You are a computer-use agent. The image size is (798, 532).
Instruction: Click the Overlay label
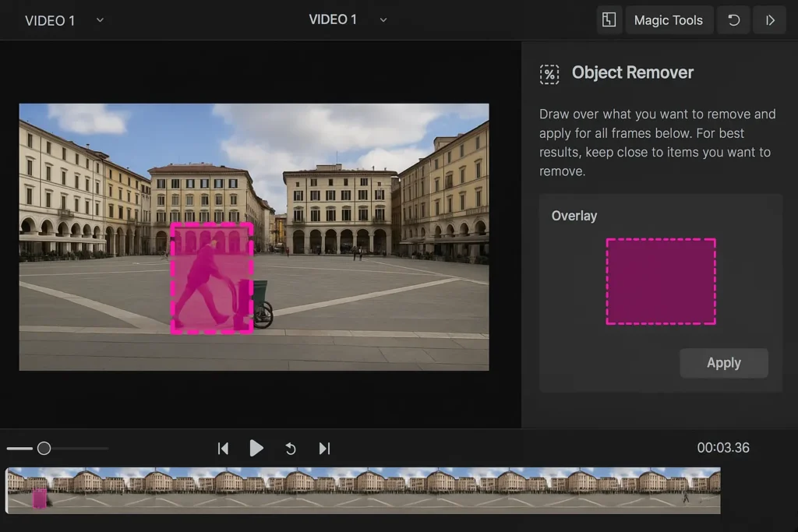[x=574, y=217]
